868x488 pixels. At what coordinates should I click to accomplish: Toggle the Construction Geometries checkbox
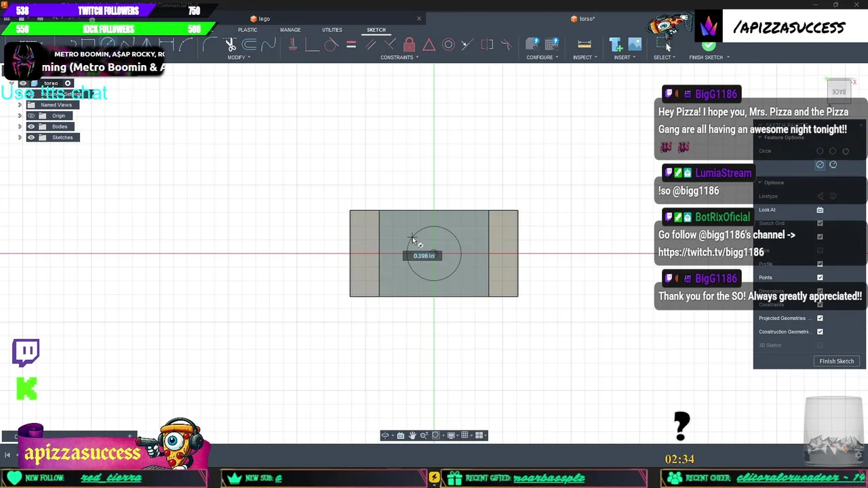pyautogui.click(x=820, y=331)
